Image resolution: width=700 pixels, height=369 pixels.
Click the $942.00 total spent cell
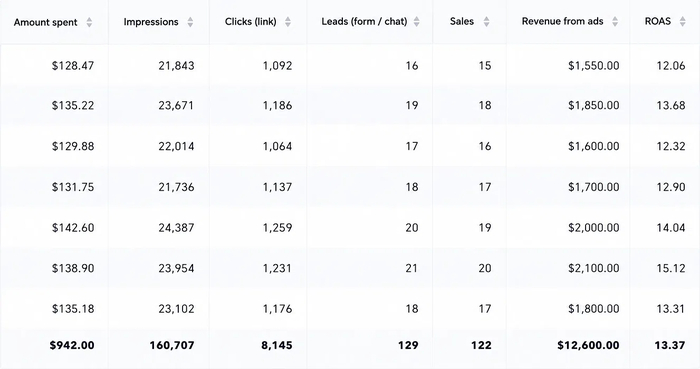click(72, 345)
